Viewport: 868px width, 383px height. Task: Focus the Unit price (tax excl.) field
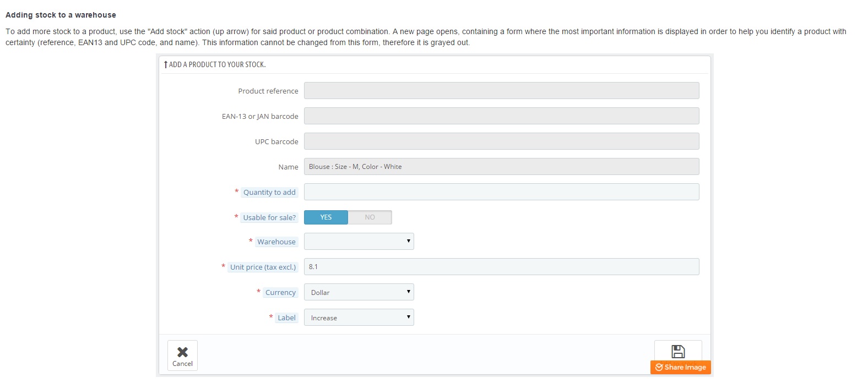click(x=501, y=267)
